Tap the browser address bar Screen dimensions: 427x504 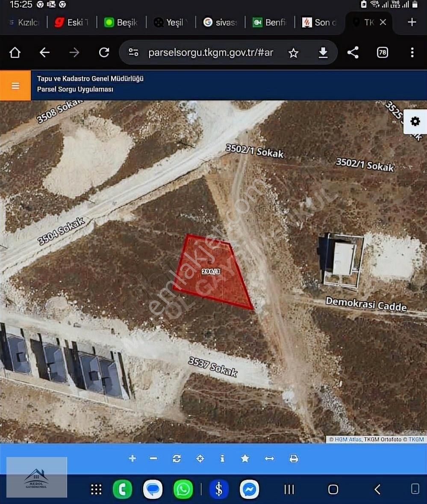pos(209,53)
